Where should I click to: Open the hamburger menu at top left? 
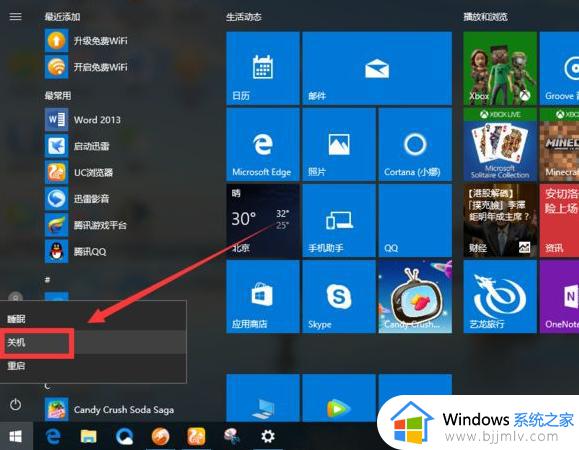click(x=15, y=17)
